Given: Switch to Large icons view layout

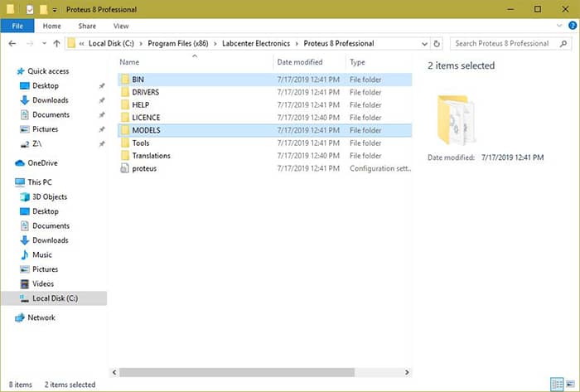Looking at the screenshot, I should [x=570, y=384].
